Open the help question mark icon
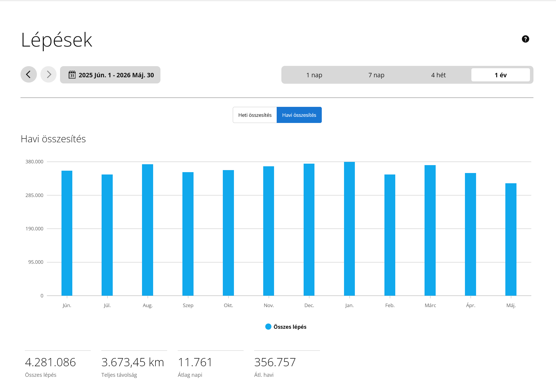This screenshot has width=556, height=392. [x=525, y=39]
